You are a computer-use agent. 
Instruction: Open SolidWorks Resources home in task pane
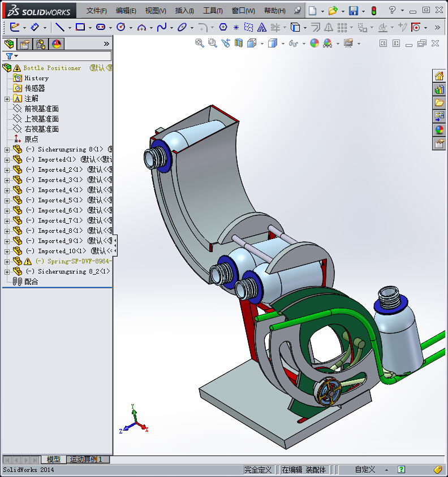click(439, 76)
